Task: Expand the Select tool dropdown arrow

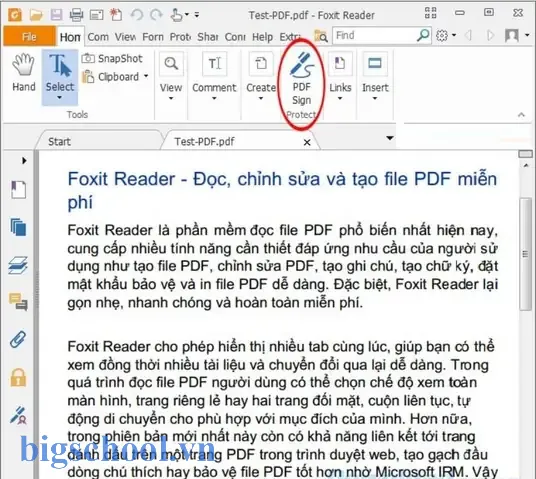Action: point(59,98)
